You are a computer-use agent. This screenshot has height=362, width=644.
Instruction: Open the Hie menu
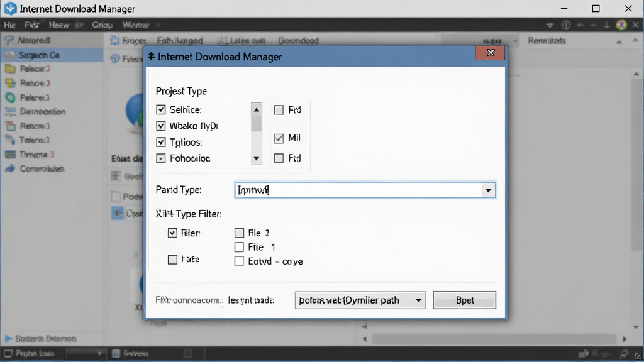tap(9, 25)
